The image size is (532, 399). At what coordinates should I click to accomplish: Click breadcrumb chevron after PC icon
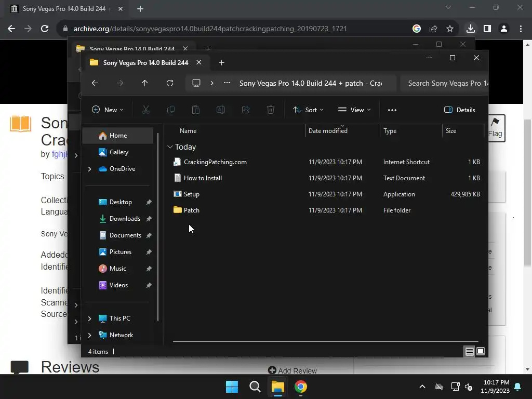[212, 83]
